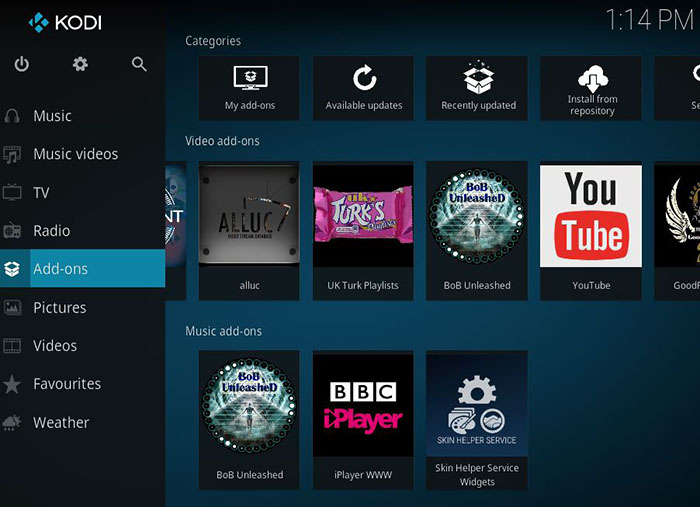Click the Favourites star icon
This screenshot has height=507, width=700.
coord(12,384)
